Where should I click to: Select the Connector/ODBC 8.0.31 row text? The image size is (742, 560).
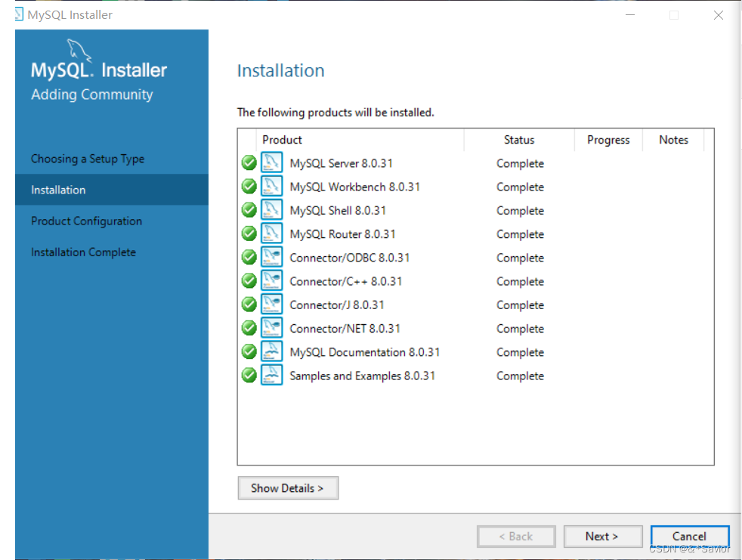(350, 258)
